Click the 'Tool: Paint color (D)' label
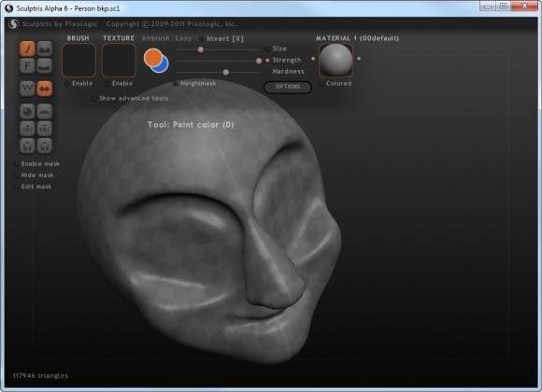 pyautogui.click(x=191, y=125)
